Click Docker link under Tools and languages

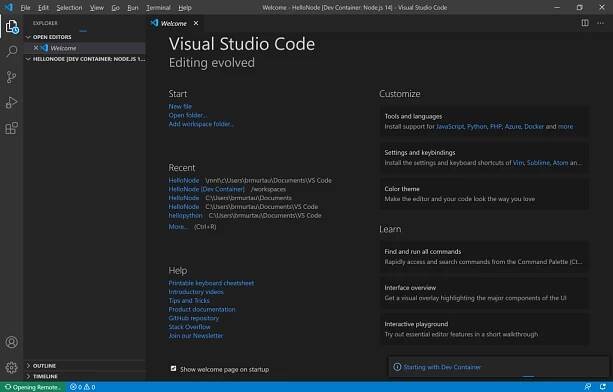(x=534, y=127)
